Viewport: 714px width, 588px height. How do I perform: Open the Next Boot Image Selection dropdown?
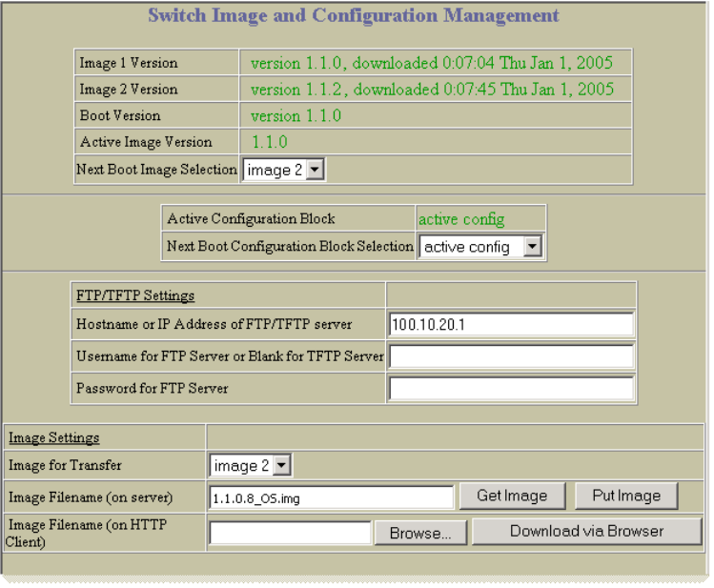pyautogui.click(x=283, y=170)
